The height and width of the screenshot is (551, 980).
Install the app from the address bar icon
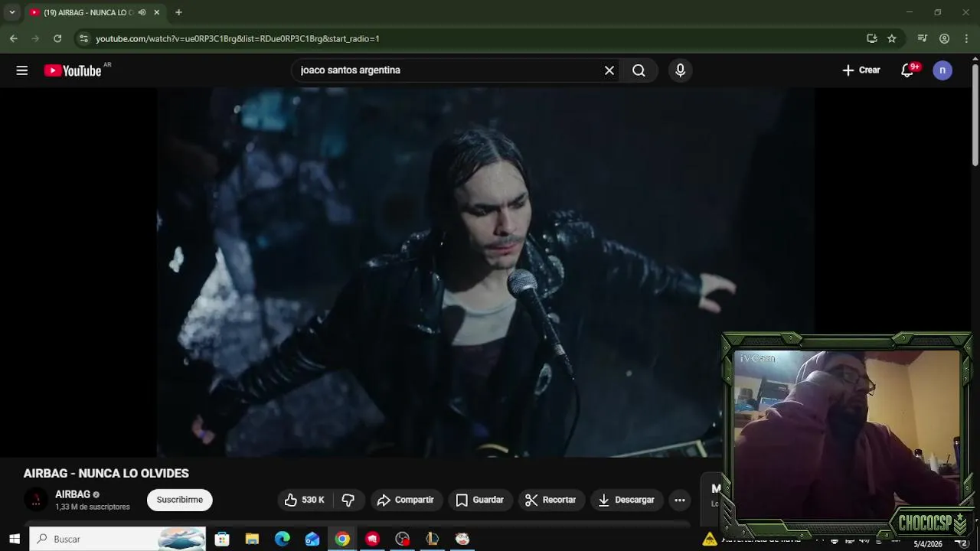(871, 38)
